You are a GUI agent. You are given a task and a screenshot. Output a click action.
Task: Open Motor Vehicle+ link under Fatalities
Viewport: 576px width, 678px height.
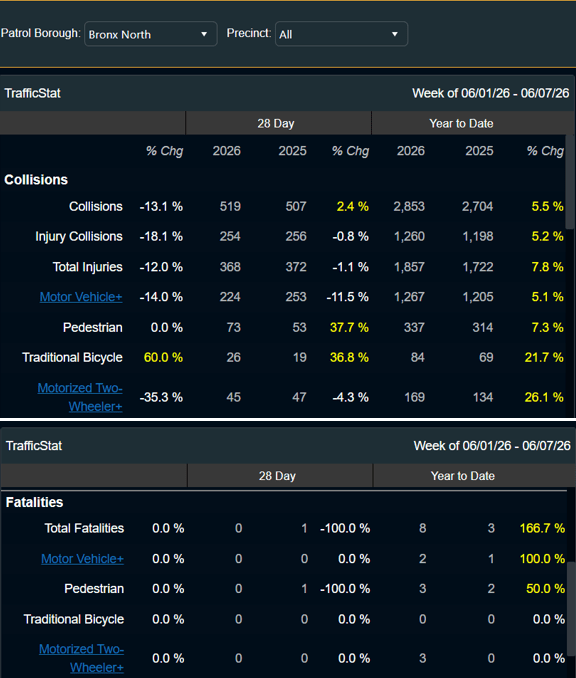[x=83, y=559]
